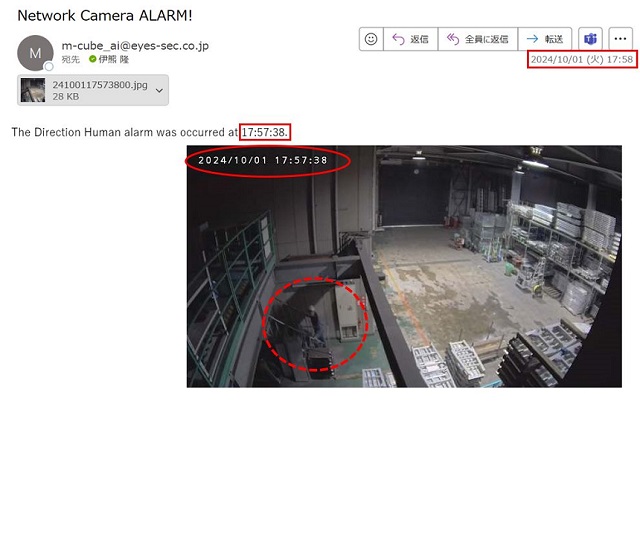Open the more actions ellipsis menu
Viewport: 640px width, 535px height.
pyautogui.click(x=620, y=39)
